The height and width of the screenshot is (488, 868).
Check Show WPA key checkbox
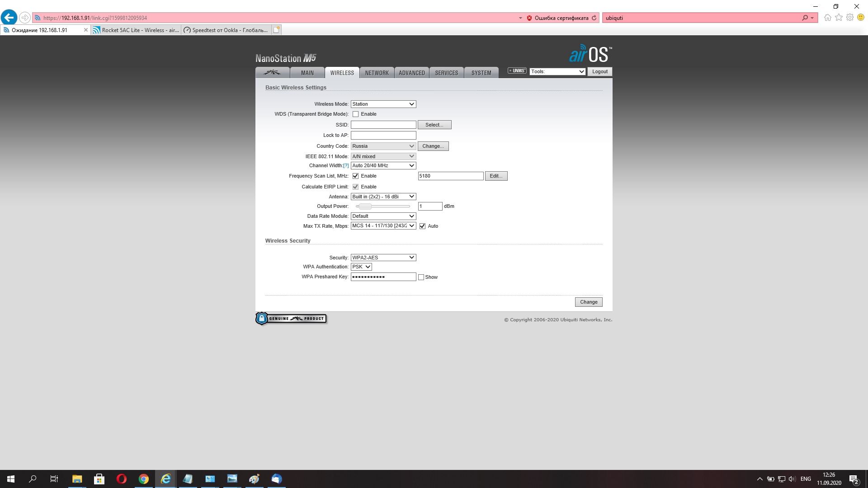[x=421, y=277]
